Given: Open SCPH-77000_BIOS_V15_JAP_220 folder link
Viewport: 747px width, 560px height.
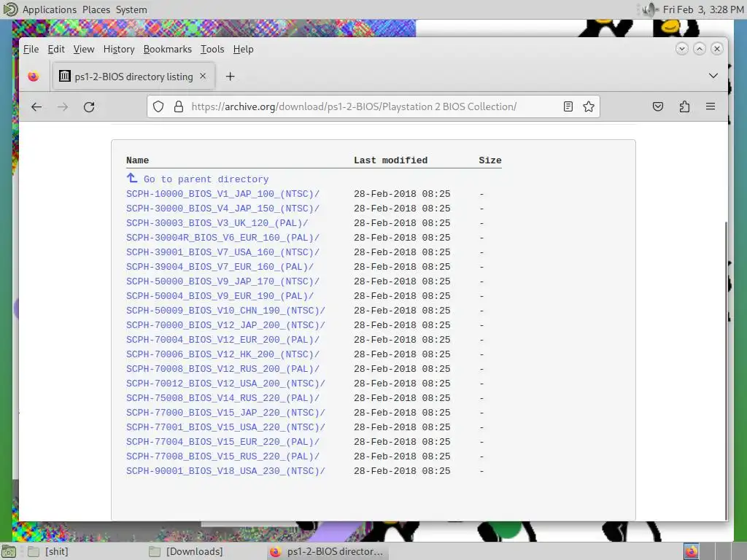Looking at the screenshot, I should coord(226,413).
